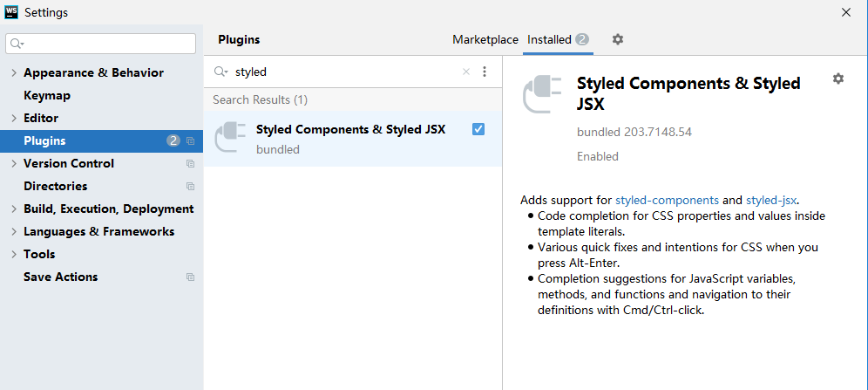Screen dimensions: 868x390
Task: Open the plugins gear settings menu
Action: 618,39
